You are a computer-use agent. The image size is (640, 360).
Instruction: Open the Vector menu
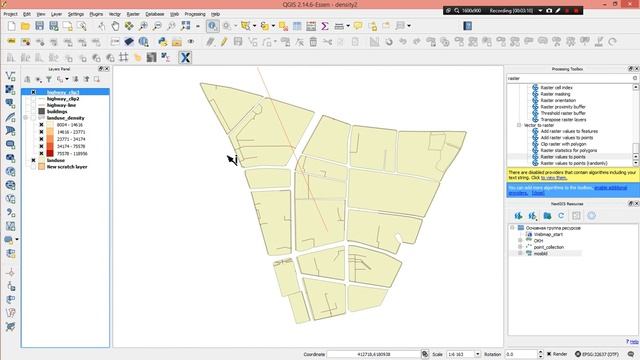[x=115, y=14]
